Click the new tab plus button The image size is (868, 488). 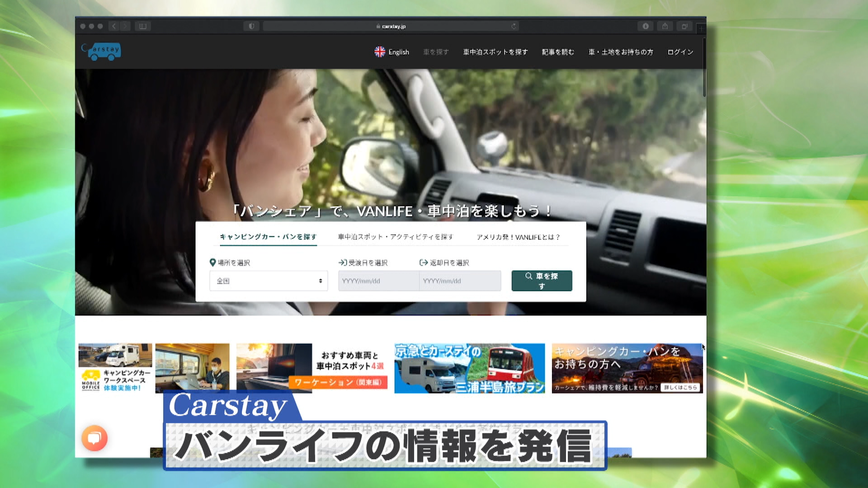tap(701, 29)
